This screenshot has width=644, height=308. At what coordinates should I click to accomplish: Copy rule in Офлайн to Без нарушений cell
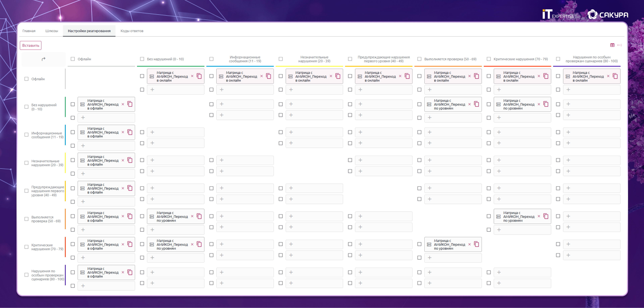point(199,76)
